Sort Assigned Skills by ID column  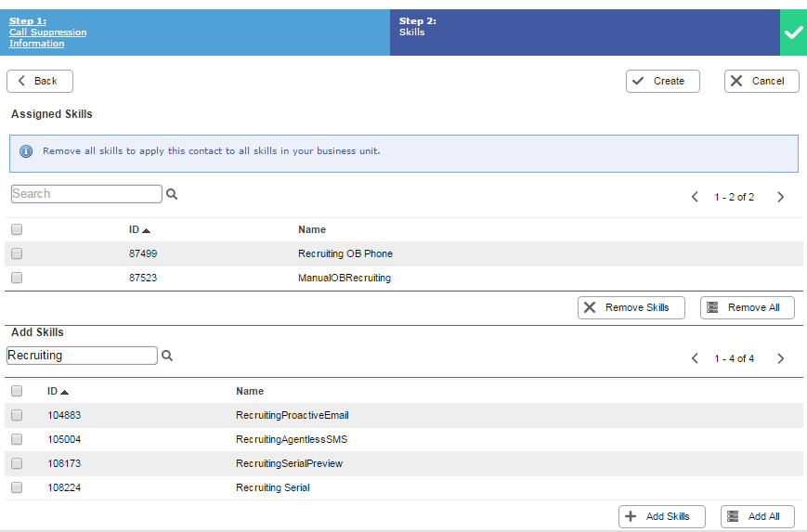(139, 230)
